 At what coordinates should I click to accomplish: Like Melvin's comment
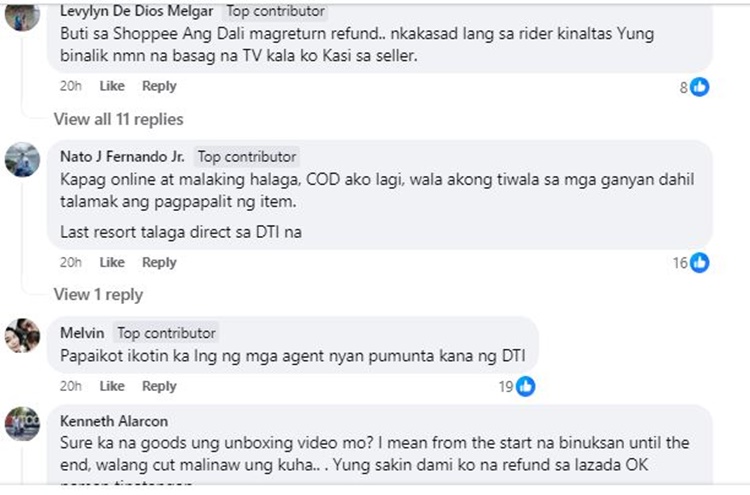tap(112, 386)
